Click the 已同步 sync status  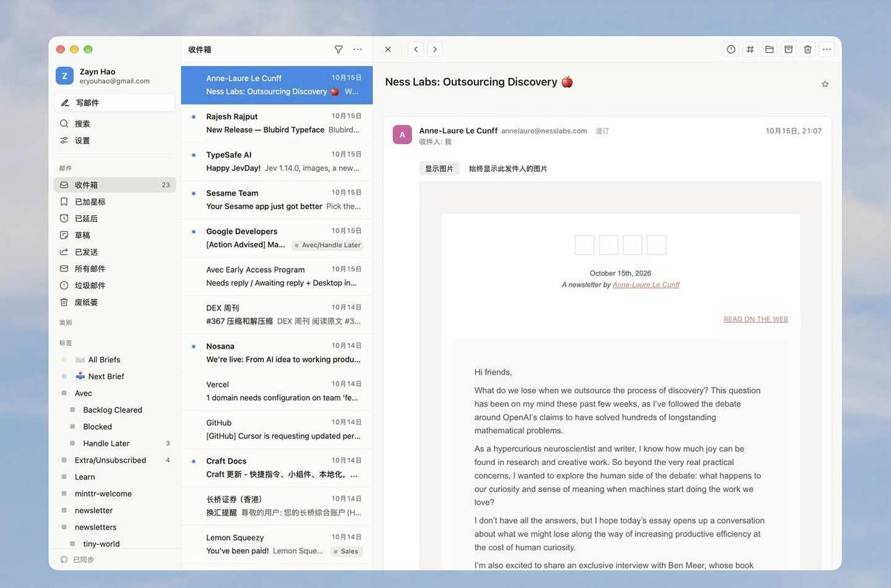[78, 559]
